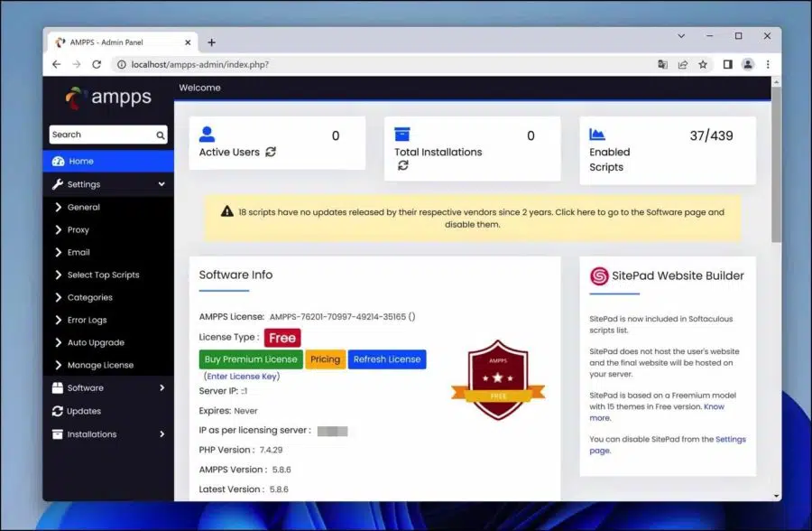Click the Total Installations archive icon
This screenshot has height=531, width=812.
pyautogui.click(x=401, y=135)
